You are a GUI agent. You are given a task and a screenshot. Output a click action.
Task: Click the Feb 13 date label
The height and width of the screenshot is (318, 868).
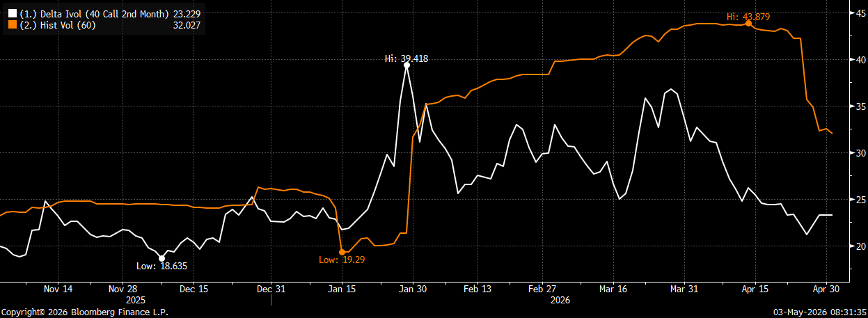478,288
